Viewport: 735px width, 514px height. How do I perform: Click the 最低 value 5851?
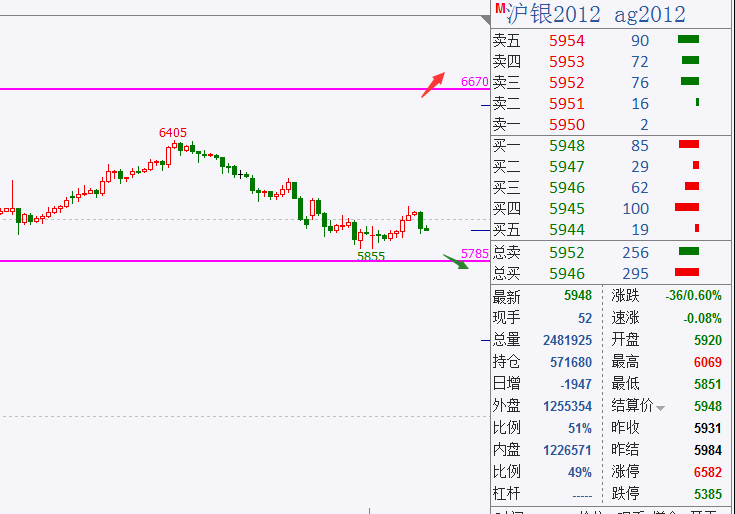[x=708, y=384]
